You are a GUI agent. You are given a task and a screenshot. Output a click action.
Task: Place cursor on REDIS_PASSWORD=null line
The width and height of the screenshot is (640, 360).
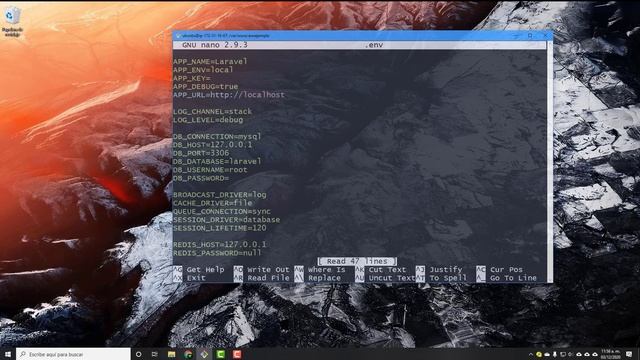point(217,253)
